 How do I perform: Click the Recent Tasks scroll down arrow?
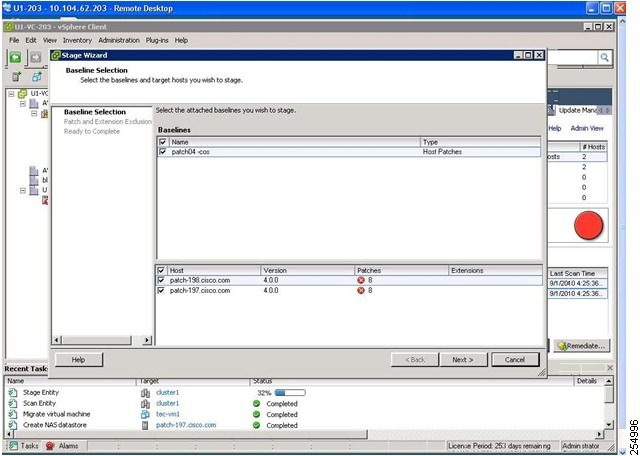tap(609, 425)
